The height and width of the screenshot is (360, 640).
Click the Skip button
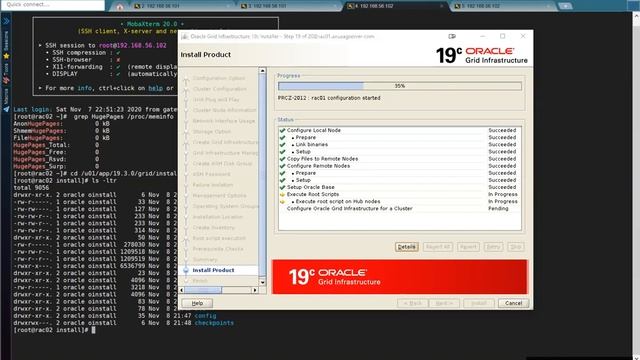516,247
